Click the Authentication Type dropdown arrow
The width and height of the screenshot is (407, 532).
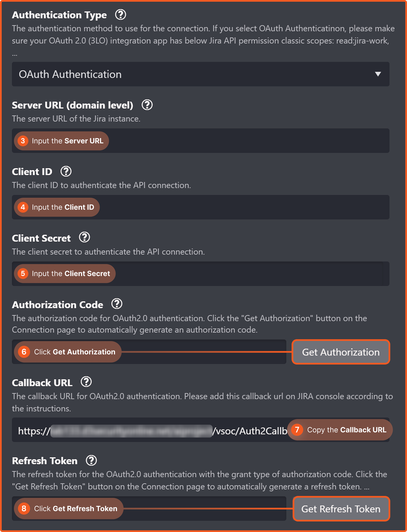point(378,74)
